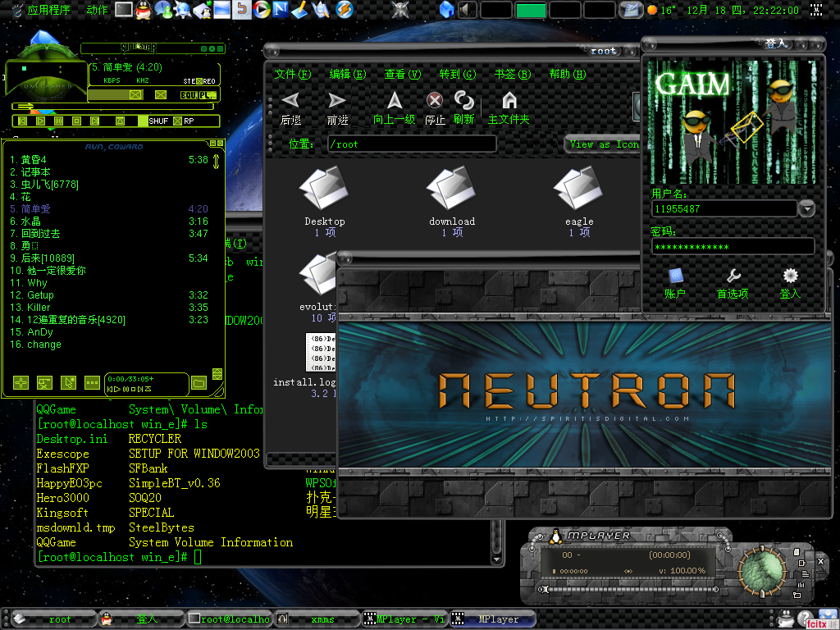
Task: Click the XMMS next track button
Action: point(95,121)
